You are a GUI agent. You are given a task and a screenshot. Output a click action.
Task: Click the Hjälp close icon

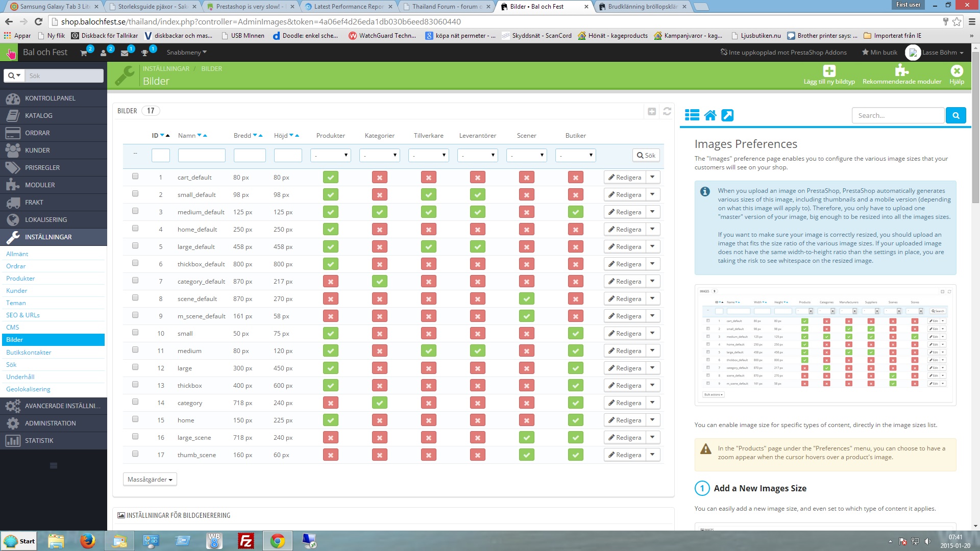pyautogui.click(x=957, y=71)
